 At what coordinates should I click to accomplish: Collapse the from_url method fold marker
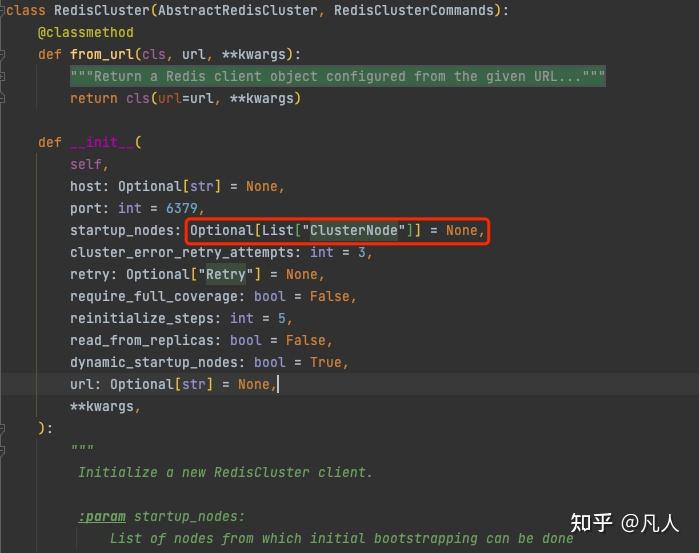point(2,55)
